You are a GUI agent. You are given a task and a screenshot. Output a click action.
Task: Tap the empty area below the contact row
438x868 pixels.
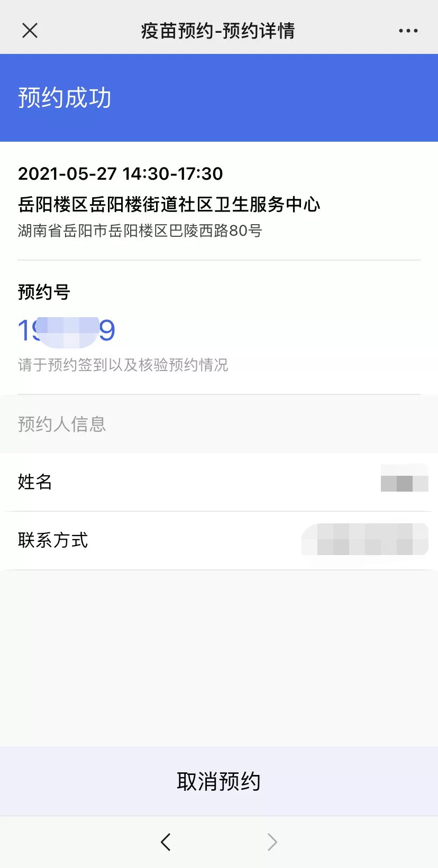tap(219, 655)
